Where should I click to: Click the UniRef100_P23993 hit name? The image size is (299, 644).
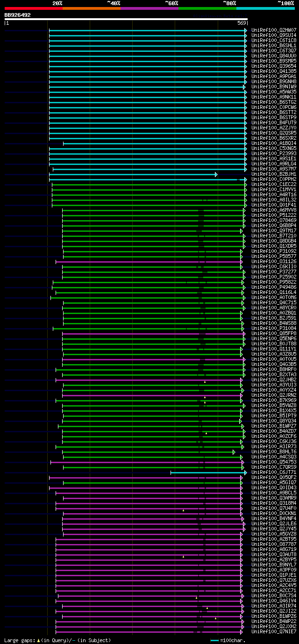coord(274,154)
